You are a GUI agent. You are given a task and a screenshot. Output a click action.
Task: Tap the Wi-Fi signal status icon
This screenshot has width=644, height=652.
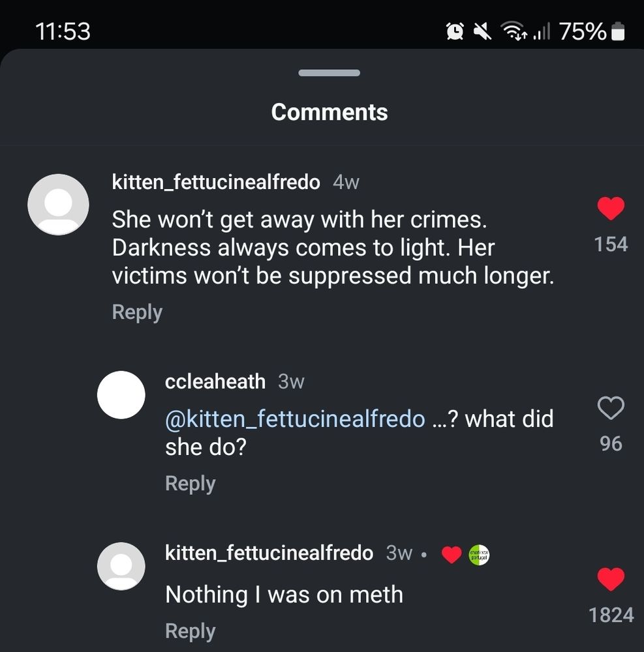point(512,31)
